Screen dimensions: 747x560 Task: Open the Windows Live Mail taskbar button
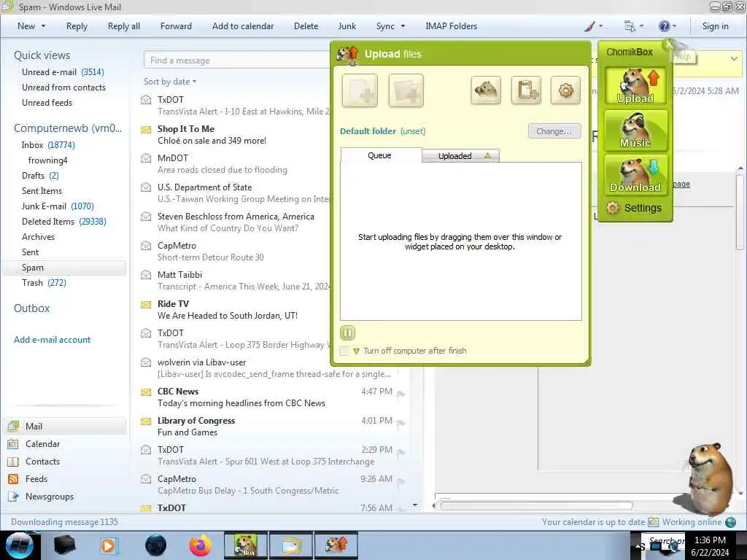point(290,545)
